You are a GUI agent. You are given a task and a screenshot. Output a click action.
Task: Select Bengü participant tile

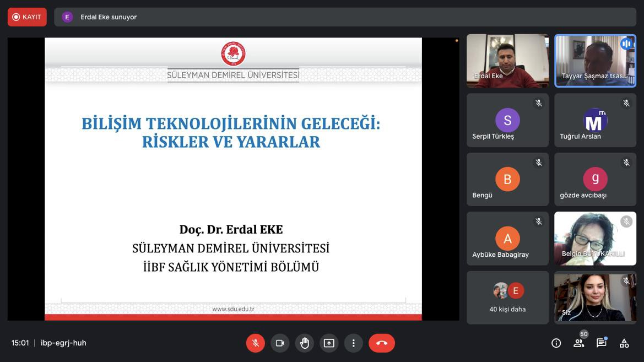tap(507, 179)
